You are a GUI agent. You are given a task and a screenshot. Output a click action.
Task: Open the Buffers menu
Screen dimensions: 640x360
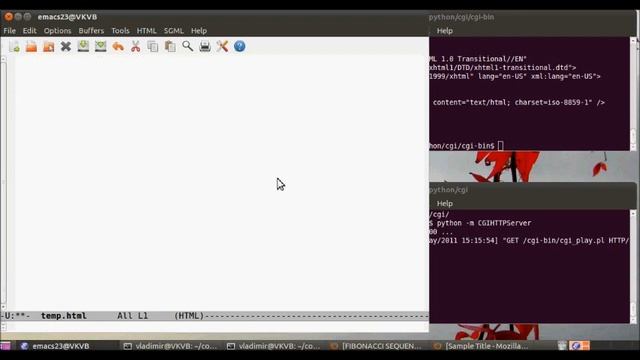click(x=91, y=31)
